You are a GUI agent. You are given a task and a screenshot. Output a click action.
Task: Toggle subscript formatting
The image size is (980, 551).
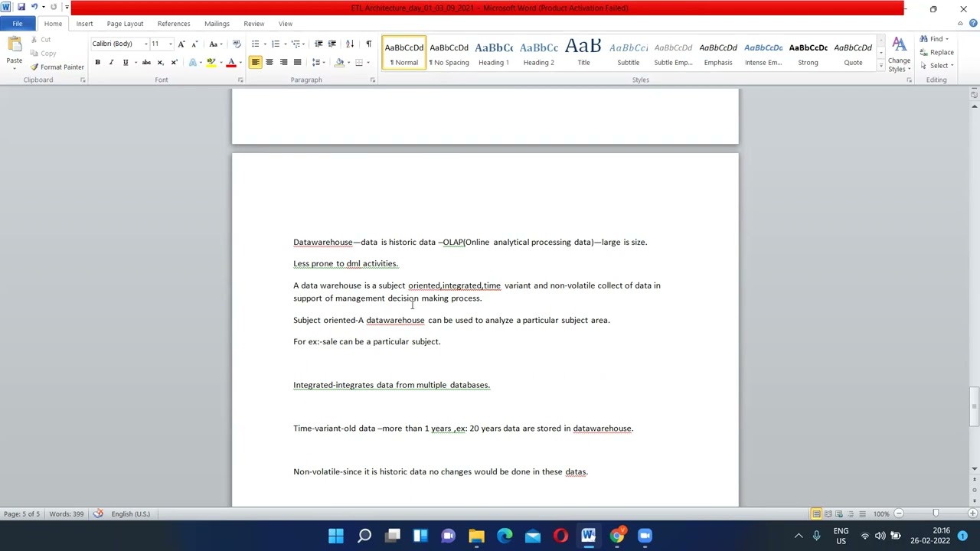coord(160,62)
